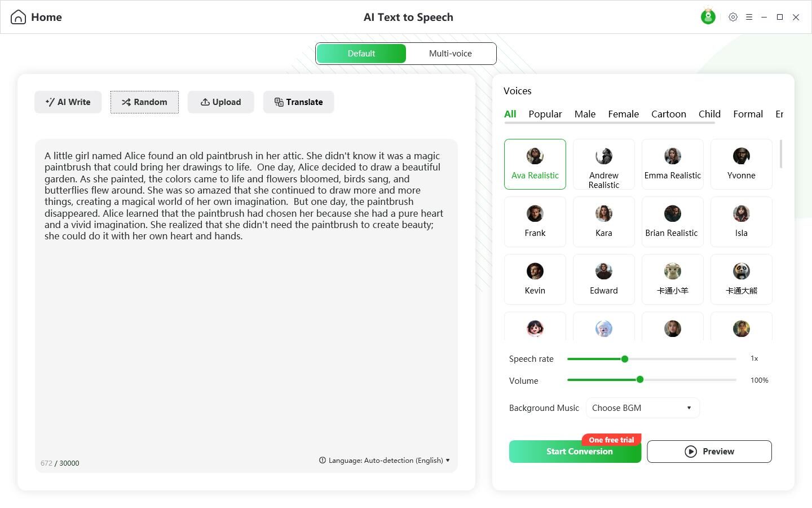Click the info icon beside Language
Screen dimensions: 812x508
pos(323,460)
